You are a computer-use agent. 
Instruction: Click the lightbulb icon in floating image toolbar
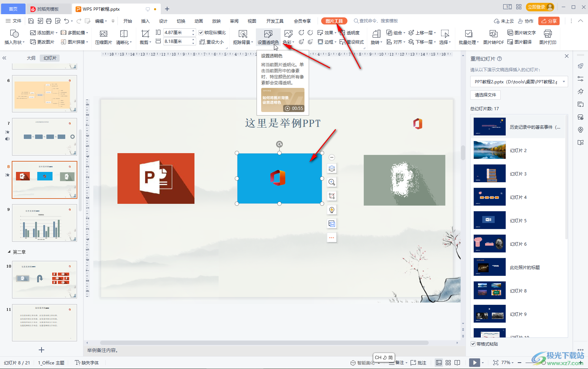332,210
